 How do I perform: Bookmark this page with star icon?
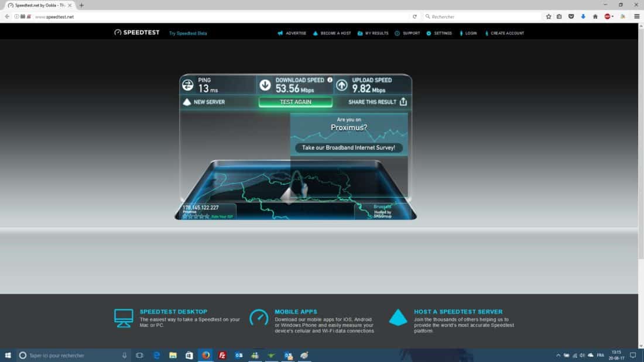click(x=549, y=17)
